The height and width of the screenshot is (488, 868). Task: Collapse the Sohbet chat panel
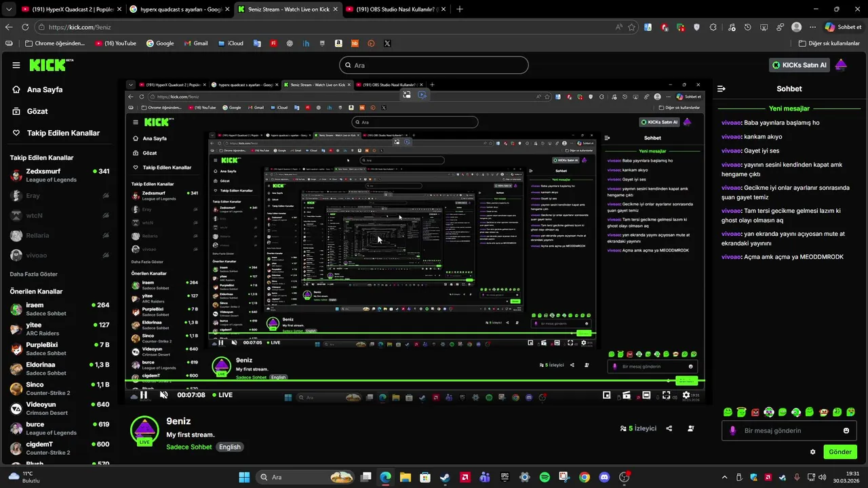click(722, 89)
